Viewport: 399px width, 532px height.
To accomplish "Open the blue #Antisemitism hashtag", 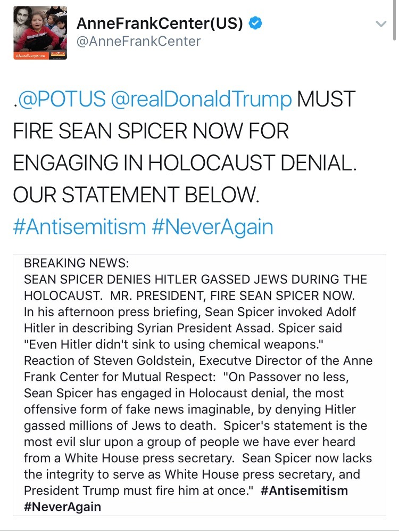I will click(79, 227).
